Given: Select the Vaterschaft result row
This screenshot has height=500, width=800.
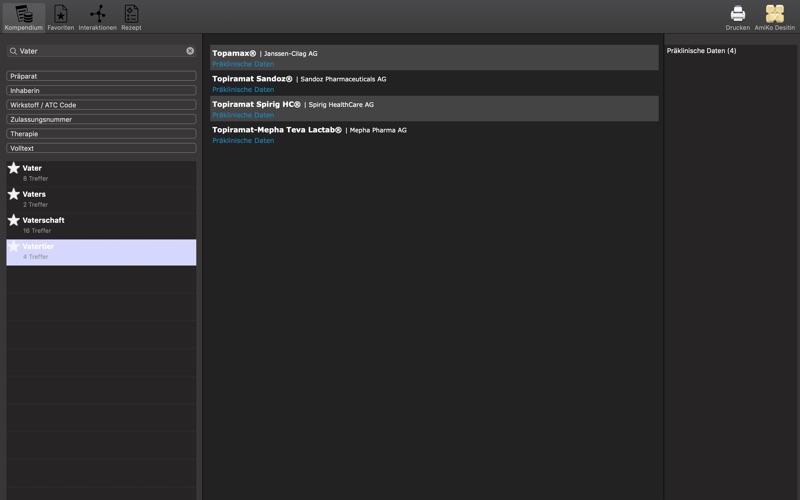Looking at the screenshot, I should click(x=101, y=226).
